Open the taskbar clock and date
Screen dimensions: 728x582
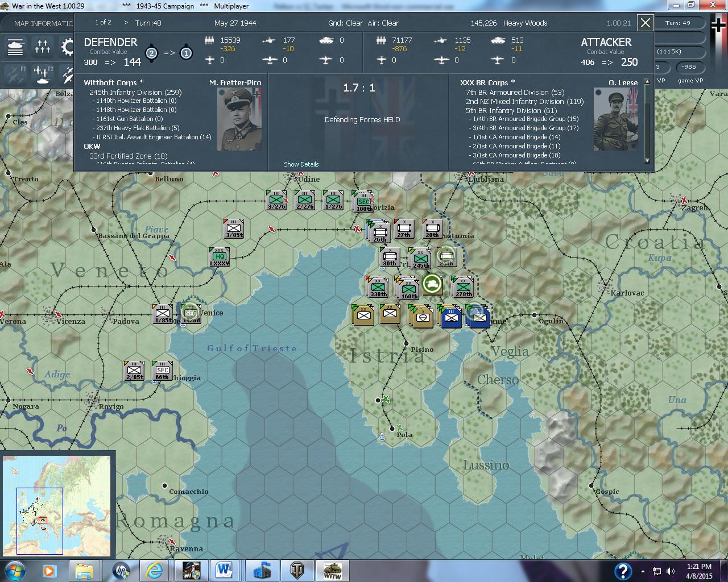point(699,571)
